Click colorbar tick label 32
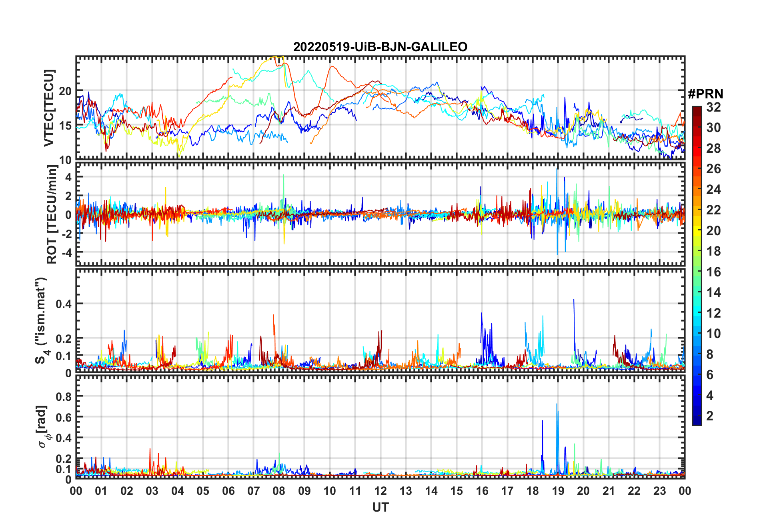761x532 pixels. (713, 107)
